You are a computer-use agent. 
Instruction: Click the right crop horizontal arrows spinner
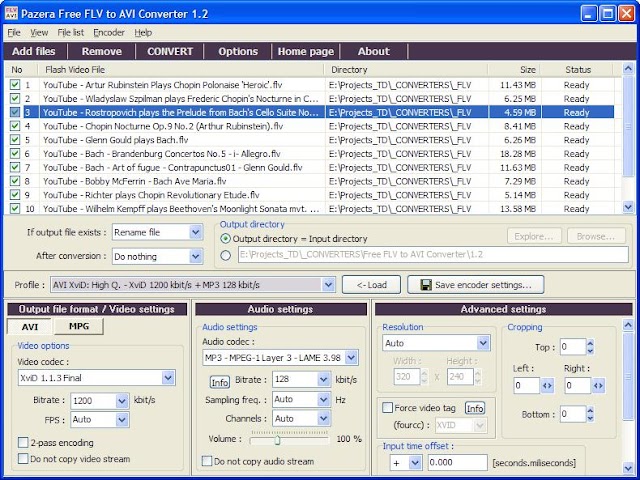pos(598,386)
